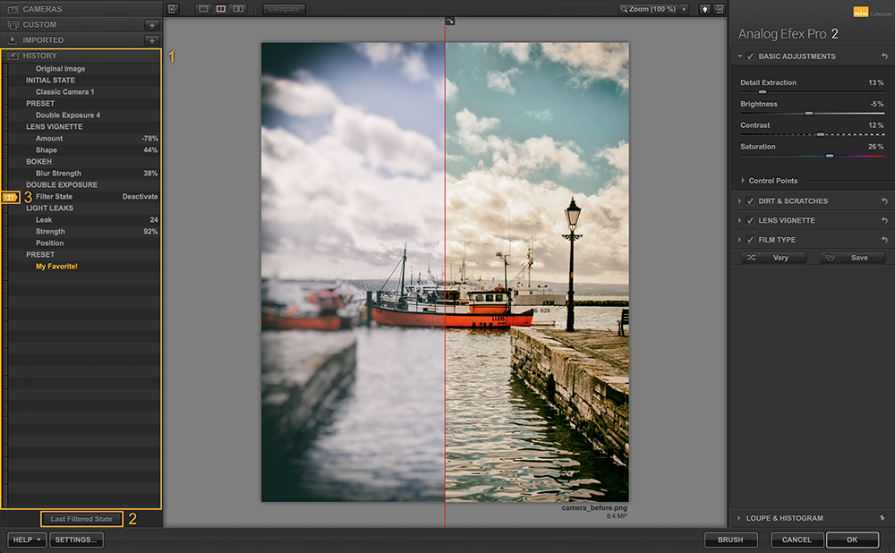Click the Saturation slider handle
This screenshot has width=895, height=553.
tap(829, 156)
